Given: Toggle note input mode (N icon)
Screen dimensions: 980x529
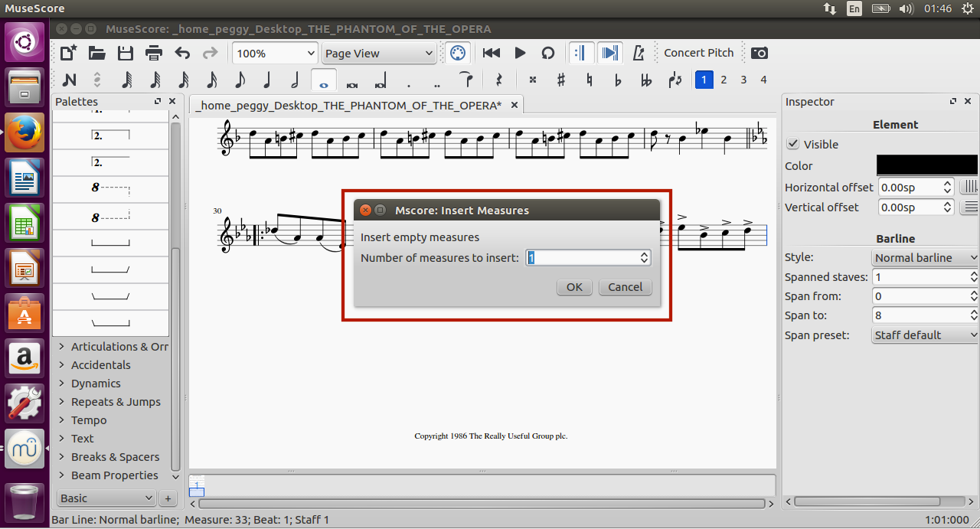Looking at the screenshot, I should point(69,80).
